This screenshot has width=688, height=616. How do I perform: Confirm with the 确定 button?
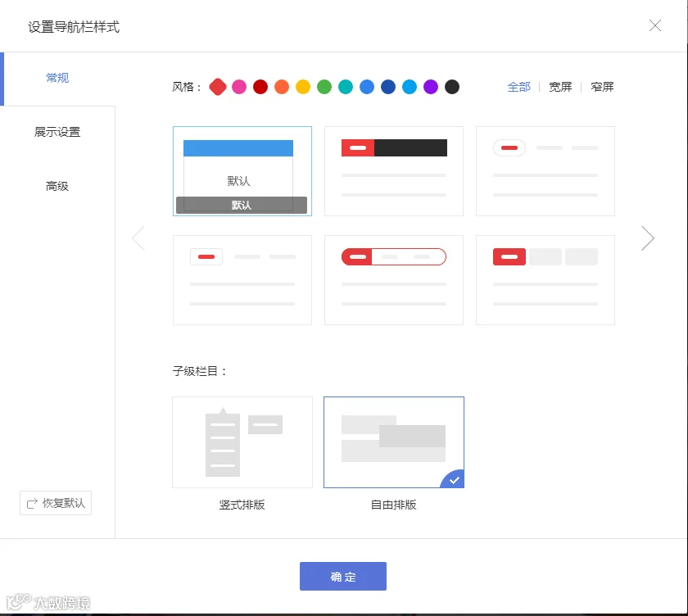coord(343,576)
